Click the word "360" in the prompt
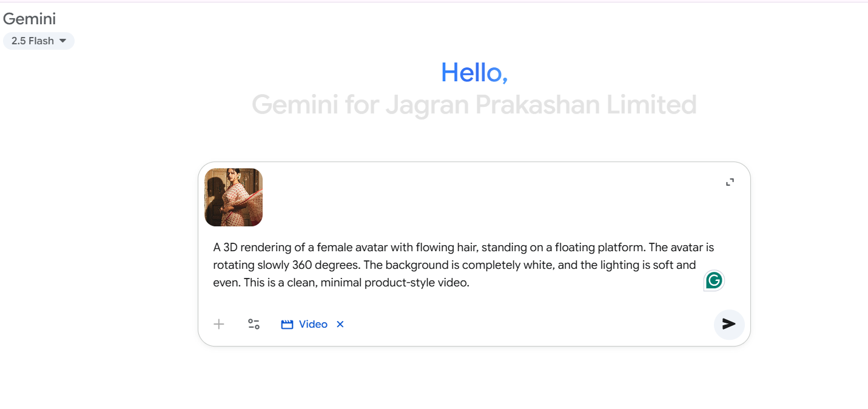 click(x=303, y=265)
